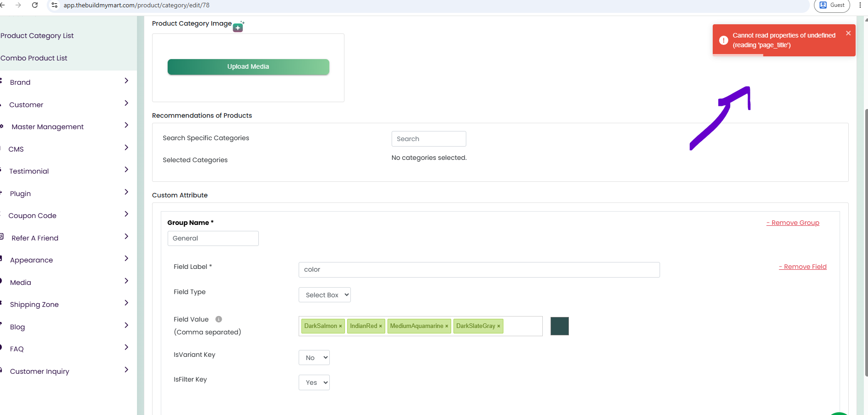
Task: Open the dark slate color swatch
Action: 559,326
